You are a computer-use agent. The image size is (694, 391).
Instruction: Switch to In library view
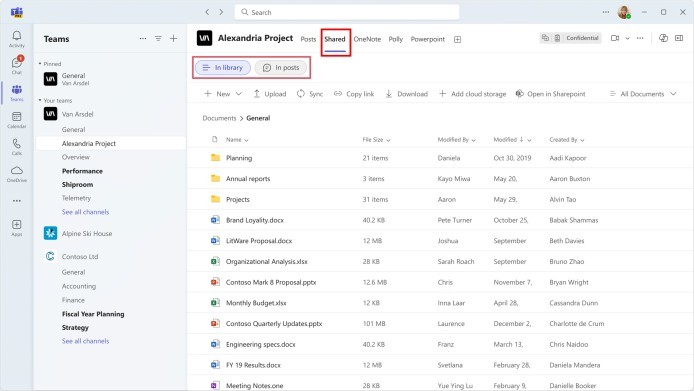click(223, 67)
